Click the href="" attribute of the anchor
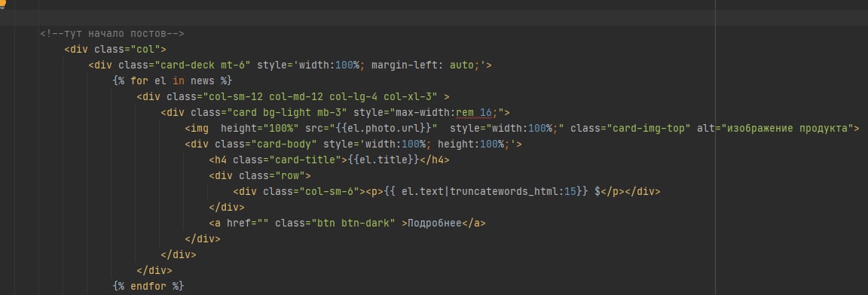868x295 pixels. [x=248, y=224]
